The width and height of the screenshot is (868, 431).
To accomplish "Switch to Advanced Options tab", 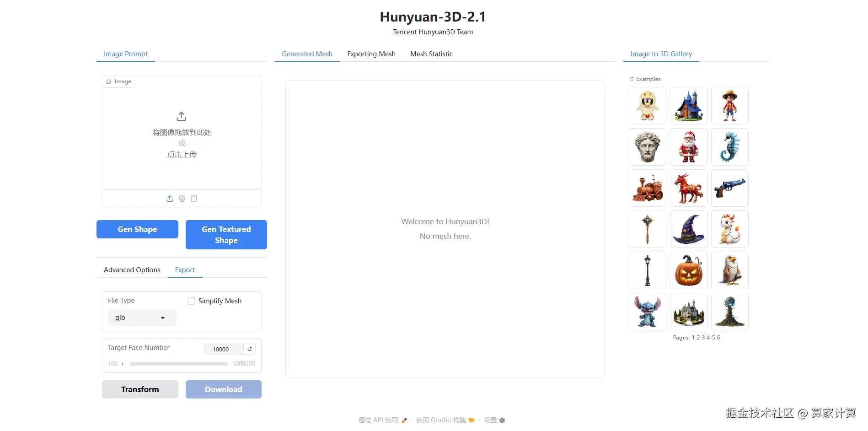I will coord(132,270).
